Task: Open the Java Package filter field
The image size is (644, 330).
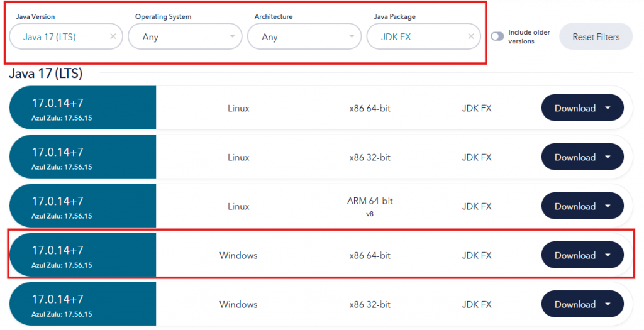Action: click(423, 36)
